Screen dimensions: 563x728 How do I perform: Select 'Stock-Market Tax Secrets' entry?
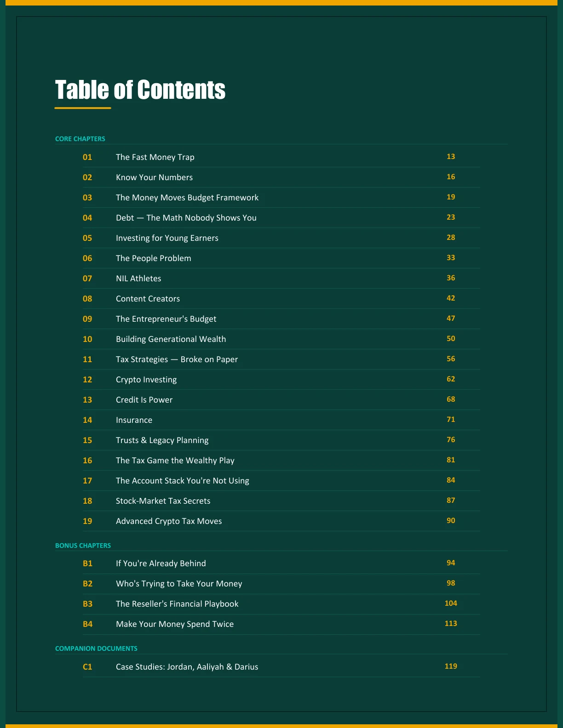point(163,501)
